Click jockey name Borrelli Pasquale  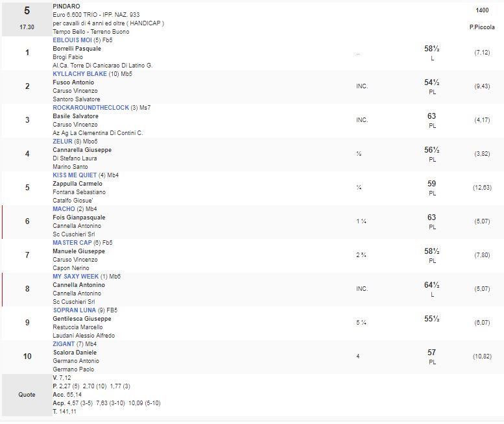point(77,49)
